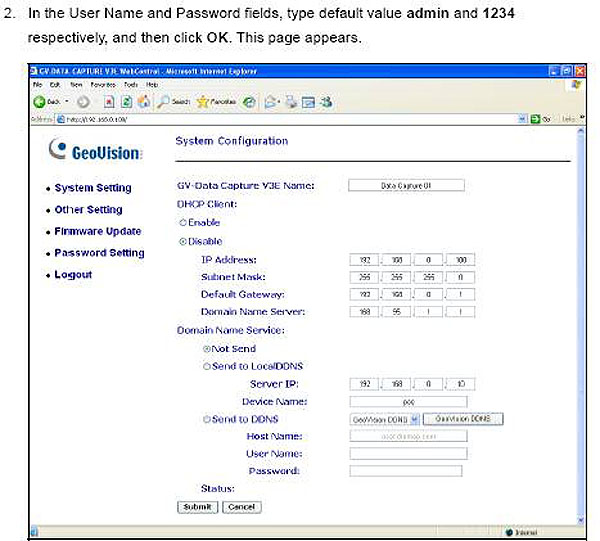Click the DDNS User Name field
The height and width of the screenshot is (541, 600).
click(408, 453)
